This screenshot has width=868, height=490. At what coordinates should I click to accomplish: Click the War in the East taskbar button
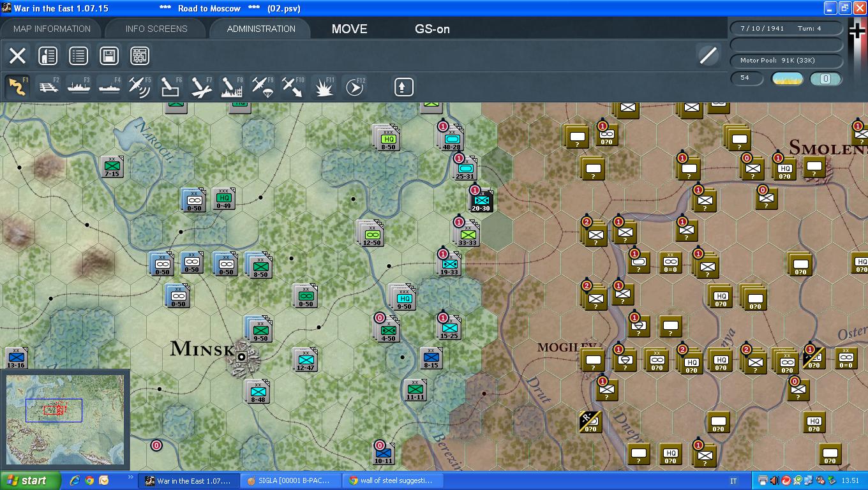[190, 480]
